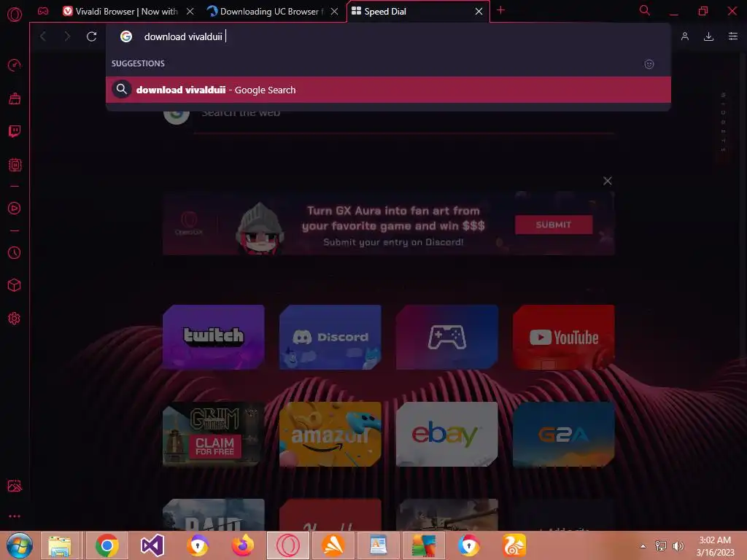Click the Google search engine icon in address bar
The image size is (747, 560).
[x=125, y=36]
